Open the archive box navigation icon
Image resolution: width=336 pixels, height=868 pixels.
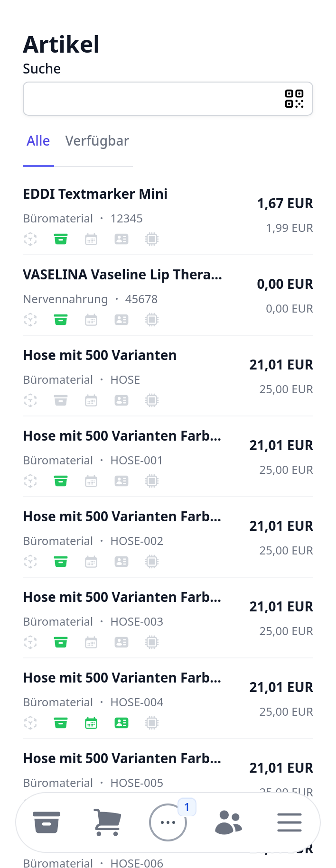click(x=47, y=822)
